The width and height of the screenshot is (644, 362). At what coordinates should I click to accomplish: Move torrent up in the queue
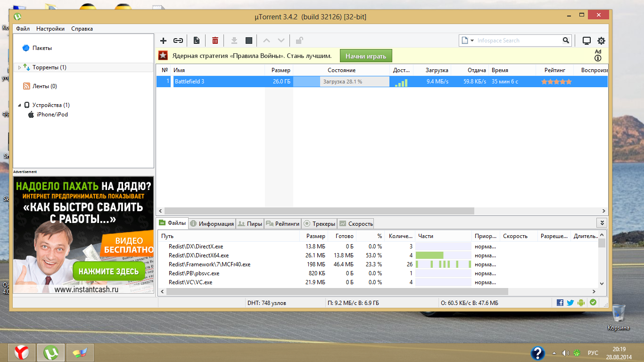point(267,41)
